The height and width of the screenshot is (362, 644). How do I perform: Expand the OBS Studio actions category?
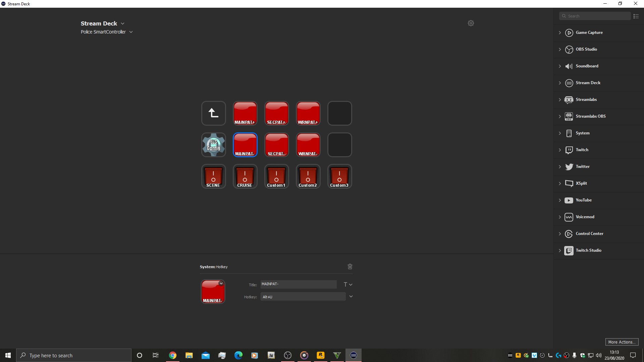click(x=560, y=49)
